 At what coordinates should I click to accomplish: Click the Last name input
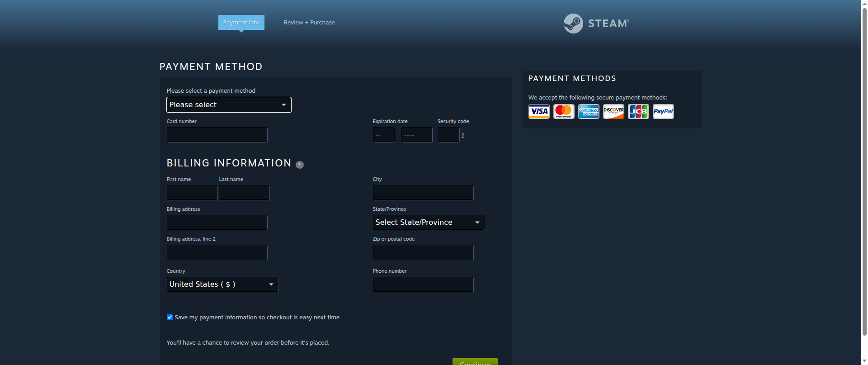click(x=244, y=193)
